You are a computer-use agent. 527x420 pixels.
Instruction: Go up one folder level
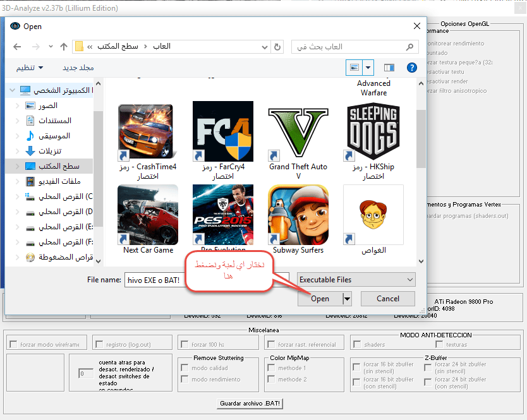[x=64, y=47]
